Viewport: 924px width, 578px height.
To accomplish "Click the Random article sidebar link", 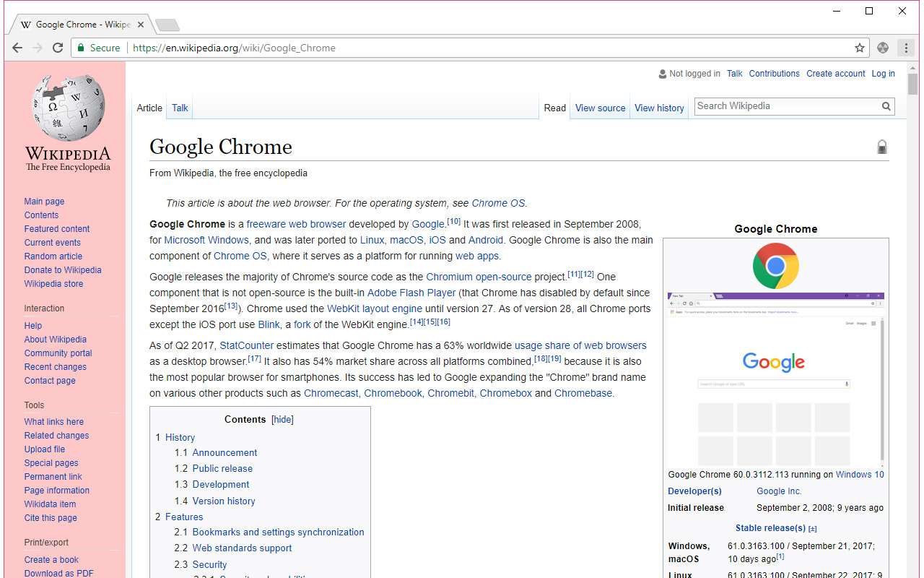I will [x=53, y=256].
